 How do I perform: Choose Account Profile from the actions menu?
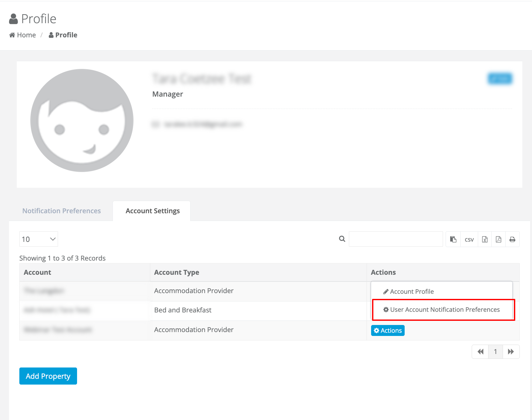(412, 291)
